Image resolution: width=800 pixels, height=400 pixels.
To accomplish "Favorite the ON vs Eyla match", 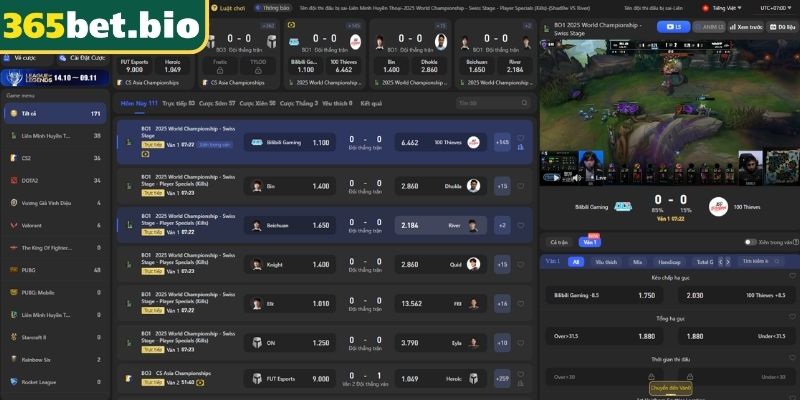I will pos(520,343).
